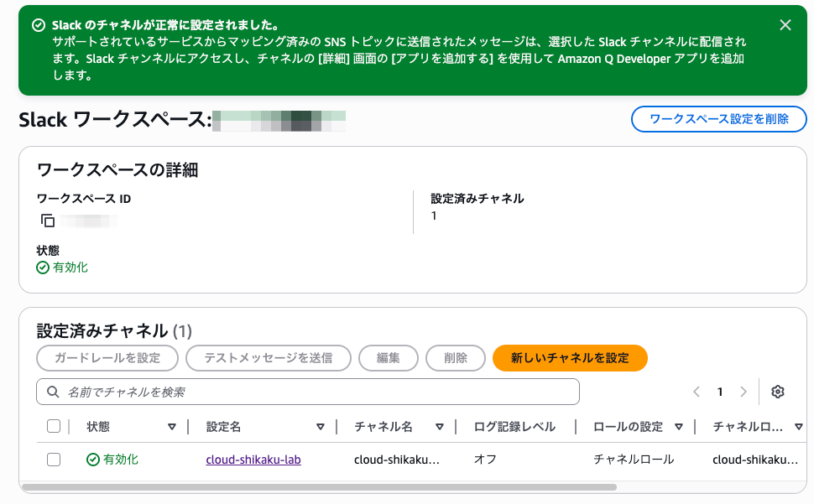Copy the workspace ID with copy icon
814x504 pixels.
[x=47, y=221]
